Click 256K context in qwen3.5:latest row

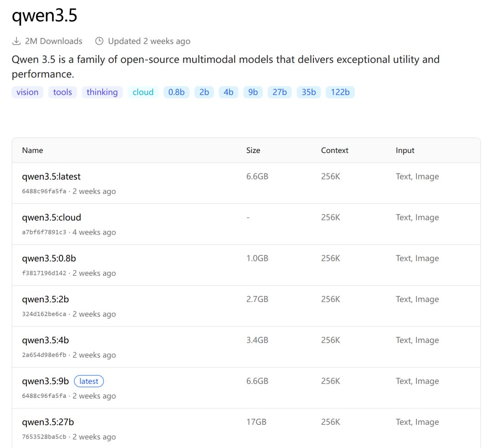pyautogui.click(x=330, y=177)
